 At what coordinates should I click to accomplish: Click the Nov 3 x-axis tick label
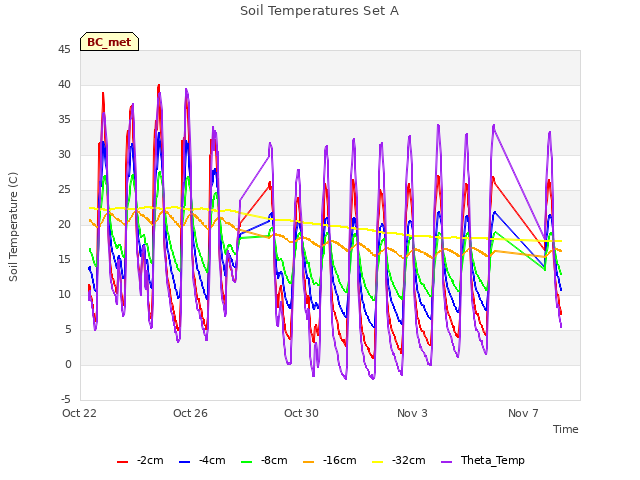[x=412, y=413]
